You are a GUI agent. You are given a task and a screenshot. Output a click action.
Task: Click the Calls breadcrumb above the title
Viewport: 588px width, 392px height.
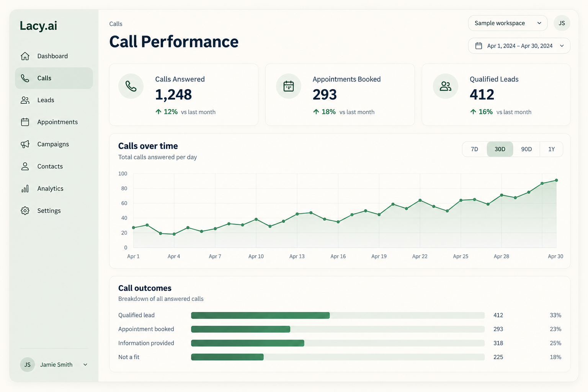tap(116, 24)
